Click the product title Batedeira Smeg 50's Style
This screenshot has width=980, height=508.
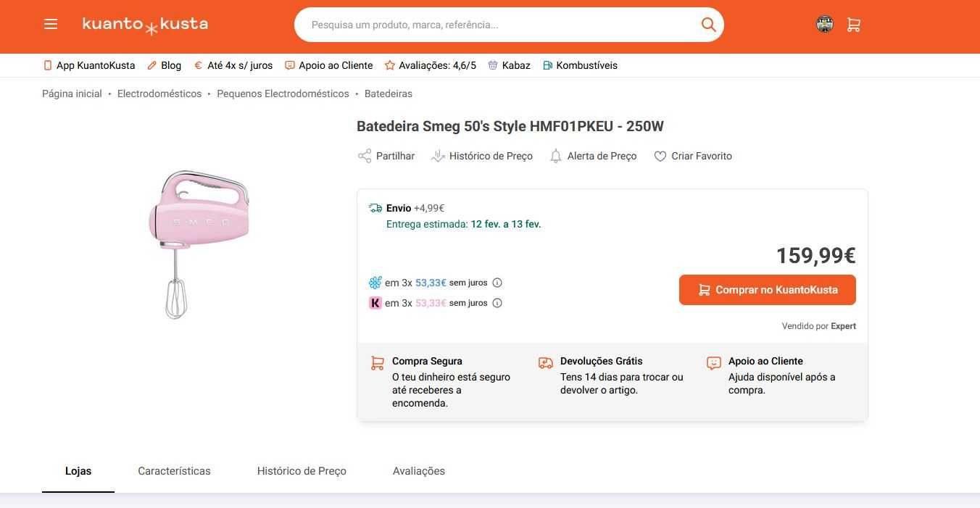tap(510, 126)
